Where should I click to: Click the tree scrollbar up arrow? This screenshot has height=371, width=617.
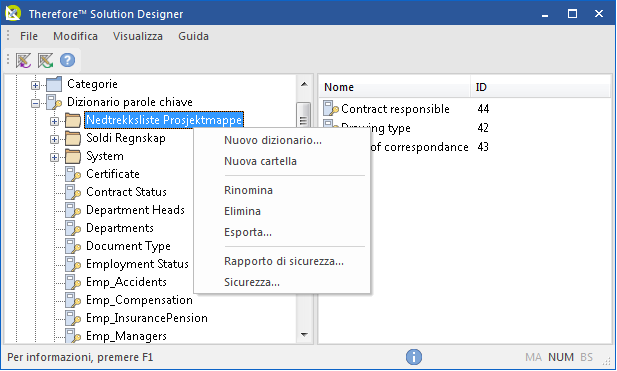tap(304, 84)
